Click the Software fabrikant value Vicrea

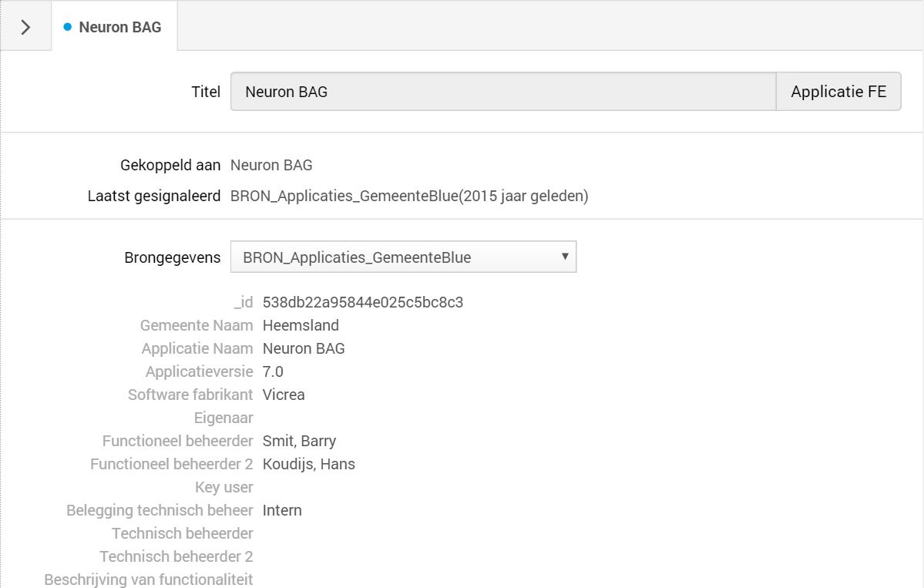pyautogui.click(x=284, y=395)
